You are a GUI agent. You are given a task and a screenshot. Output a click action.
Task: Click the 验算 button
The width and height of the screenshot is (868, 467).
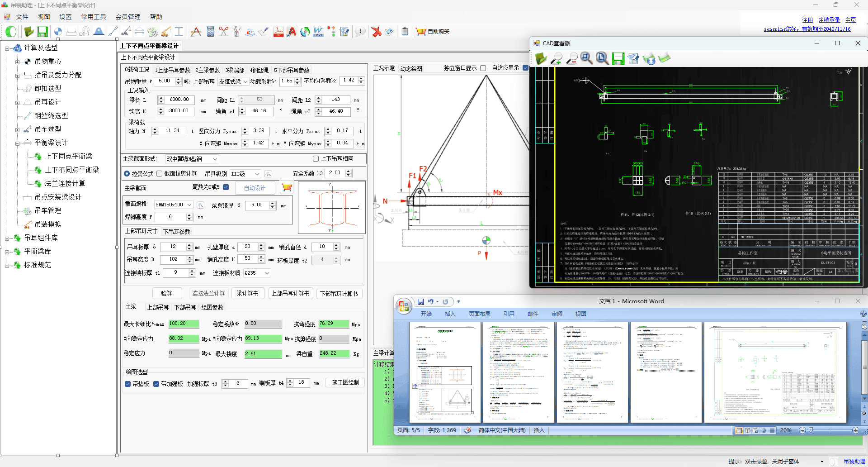pos(166,293)
